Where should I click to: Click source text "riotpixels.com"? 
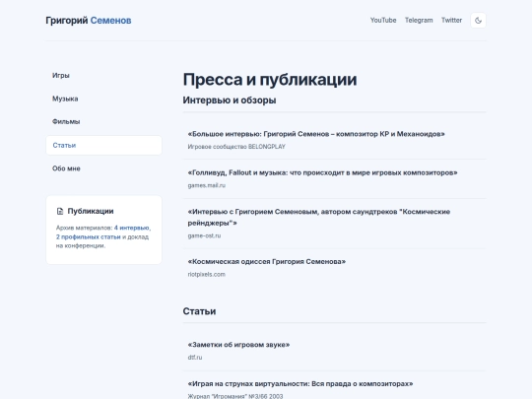[x=206, y=274]
